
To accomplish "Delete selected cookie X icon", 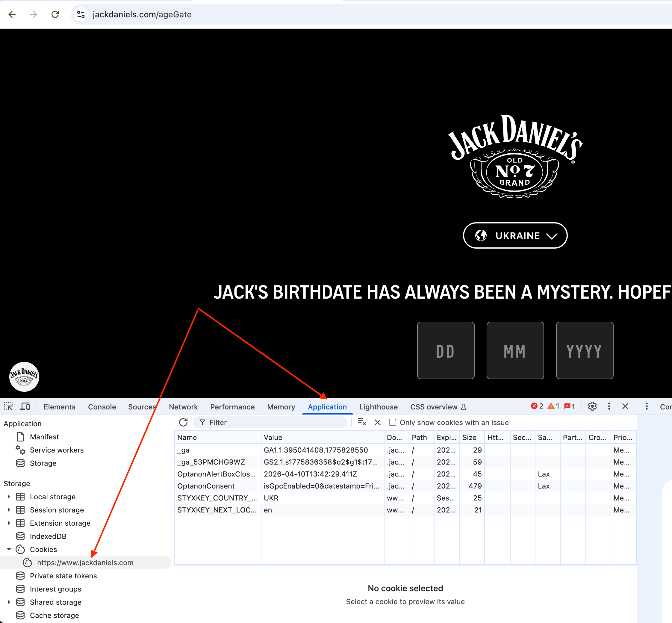I will 377,422.
